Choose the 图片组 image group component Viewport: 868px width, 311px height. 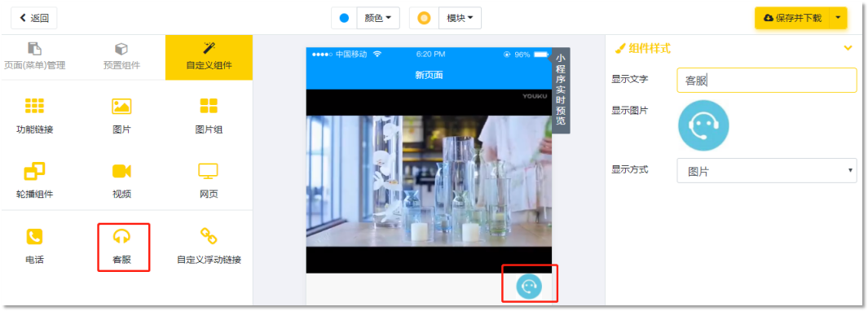pos(209,116)
